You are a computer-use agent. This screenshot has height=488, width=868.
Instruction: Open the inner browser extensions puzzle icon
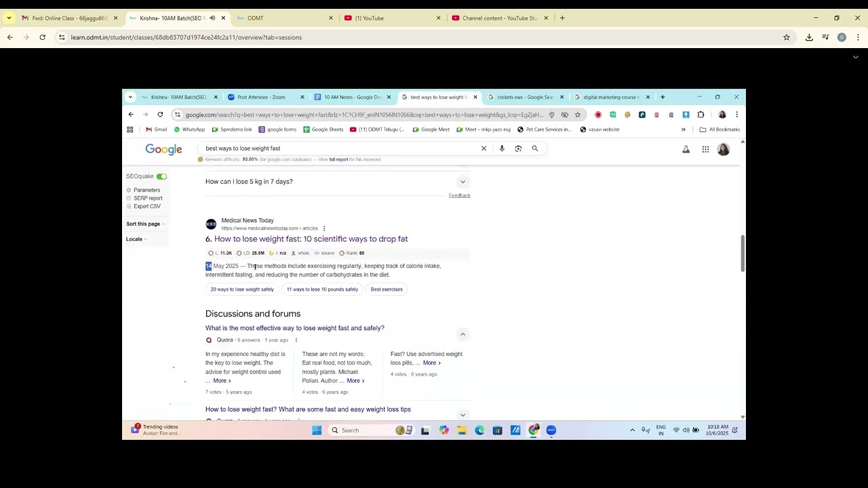click(x=701, y=115)
